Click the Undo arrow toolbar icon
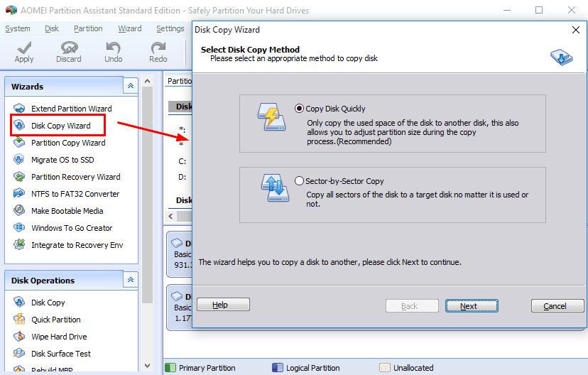 [113, 48]
